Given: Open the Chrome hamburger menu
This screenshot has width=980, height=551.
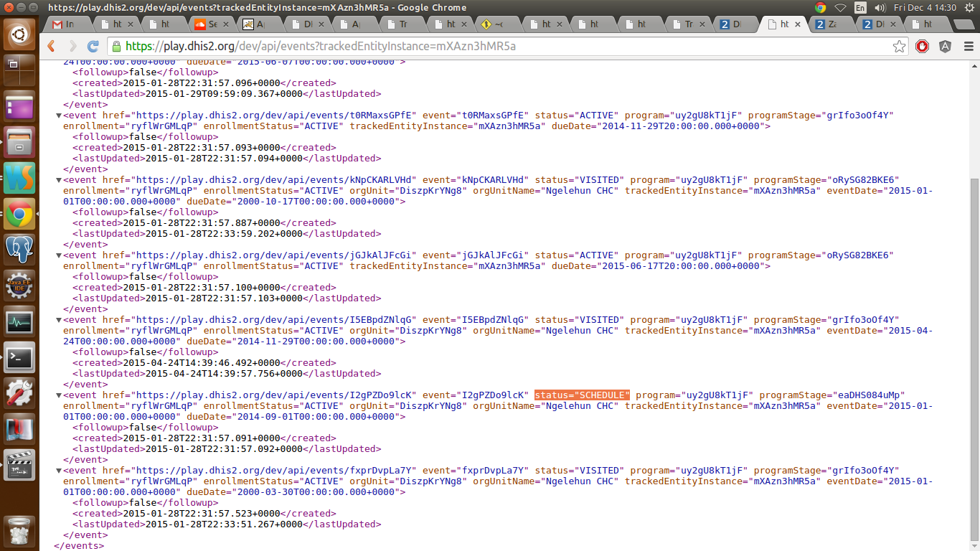Looking at the screenshot, I should pyautogui.click(x=968, y=47).
